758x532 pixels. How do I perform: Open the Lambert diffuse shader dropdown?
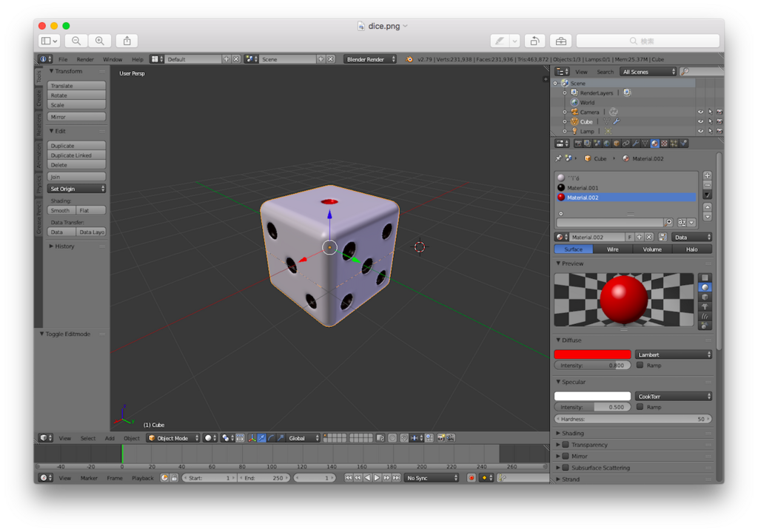pos(674,354)
